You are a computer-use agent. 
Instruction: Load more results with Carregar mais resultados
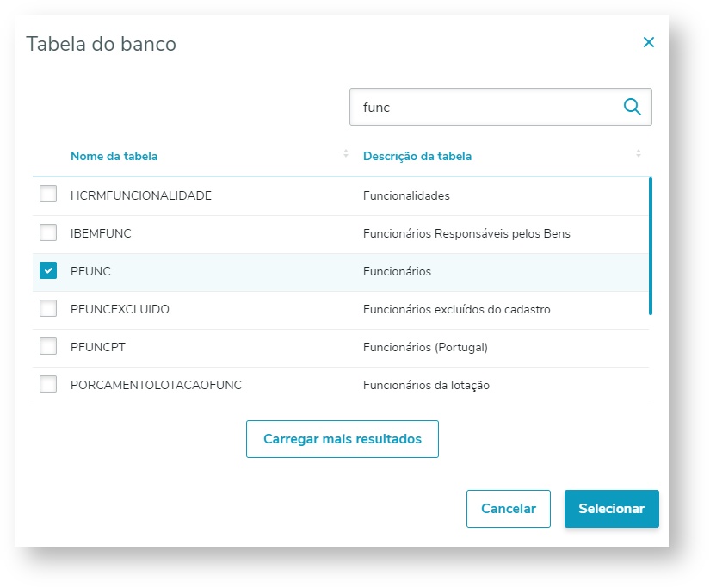(343, 439)
